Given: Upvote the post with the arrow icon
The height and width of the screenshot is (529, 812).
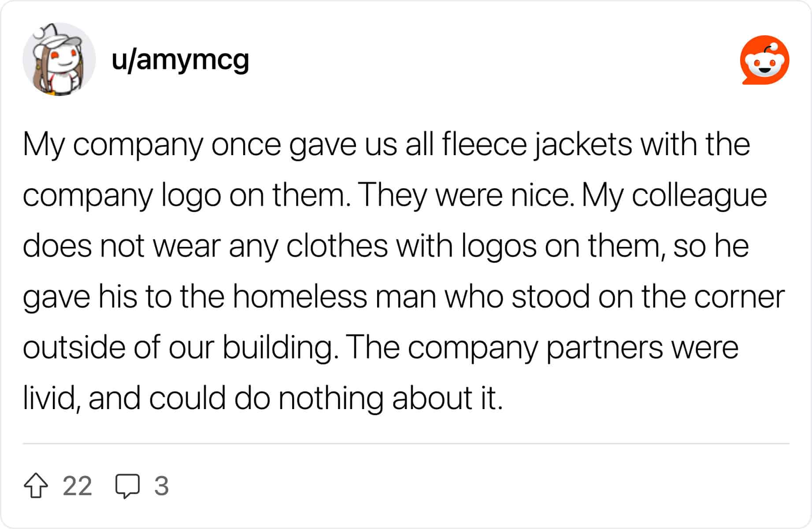Looking at the screenshot, I should pyautogui.click(x=36, y=486).
